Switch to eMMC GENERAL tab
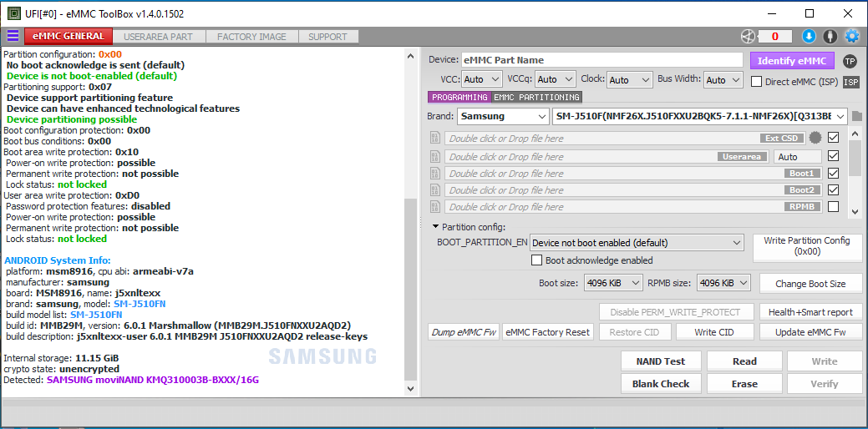Screen dimensions: 868x429 click(69, 37)
